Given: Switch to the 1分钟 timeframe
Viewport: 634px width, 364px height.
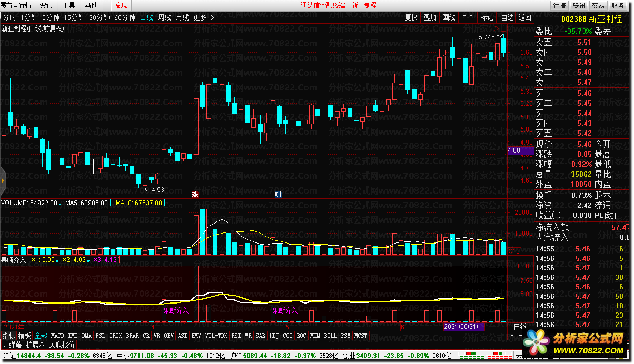Looking at the screenshot, I should tap(29, 17).
